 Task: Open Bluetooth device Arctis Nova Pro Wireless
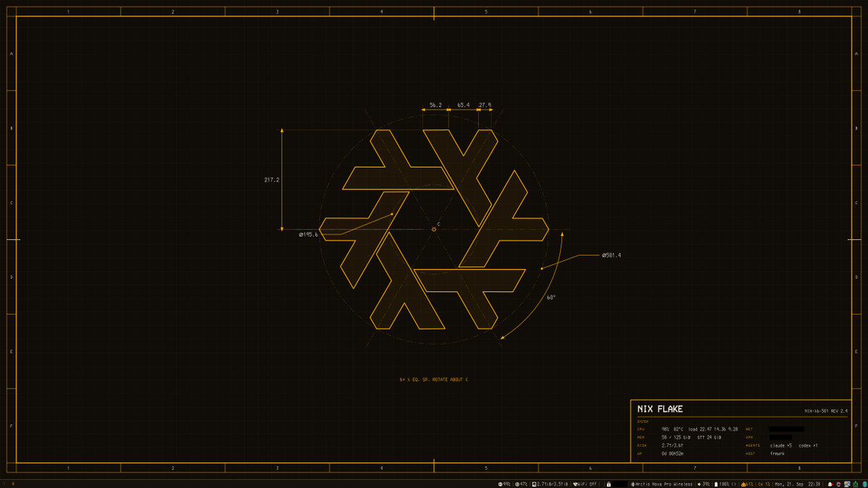[662, 484]
